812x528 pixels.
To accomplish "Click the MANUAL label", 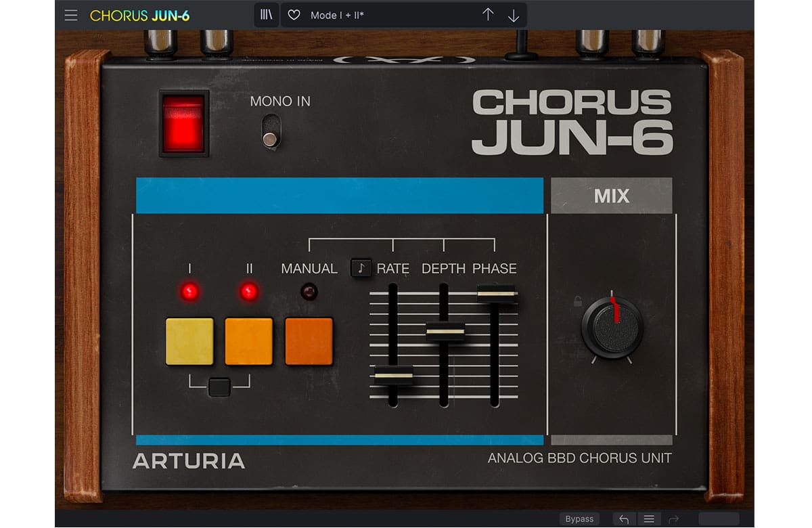I will click(x=309, y=269).
